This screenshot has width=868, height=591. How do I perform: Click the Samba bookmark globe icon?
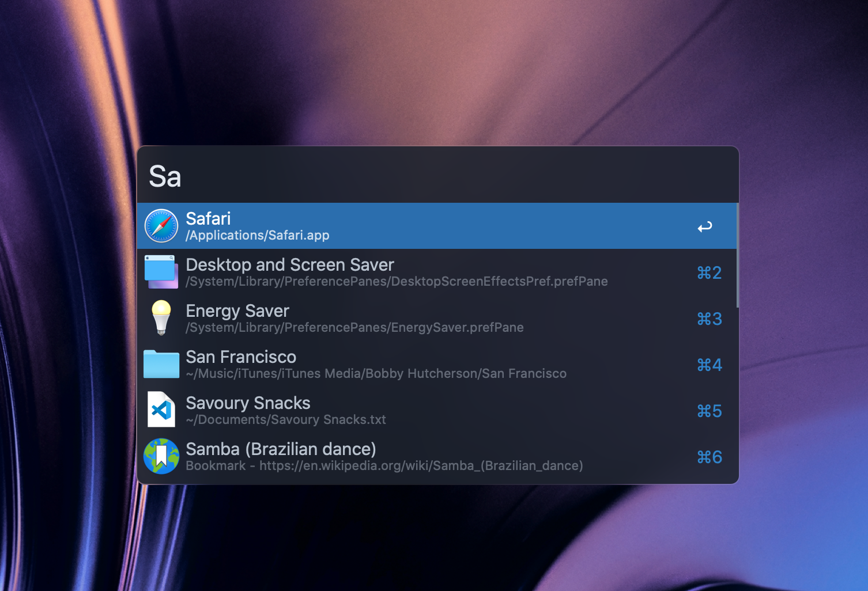pyautogui.click(x=161, y=456)
